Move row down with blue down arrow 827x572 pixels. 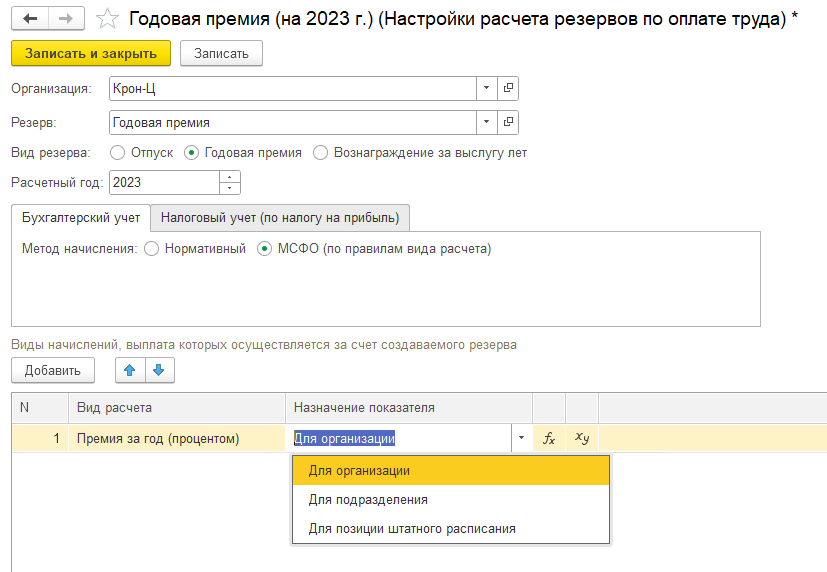coord(159,370)
